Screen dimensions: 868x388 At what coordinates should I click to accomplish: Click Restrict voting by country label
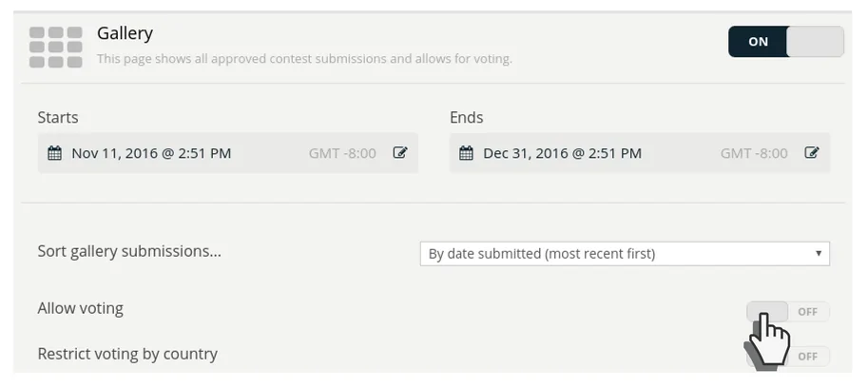pyautogui.click(x=127, y=354)
